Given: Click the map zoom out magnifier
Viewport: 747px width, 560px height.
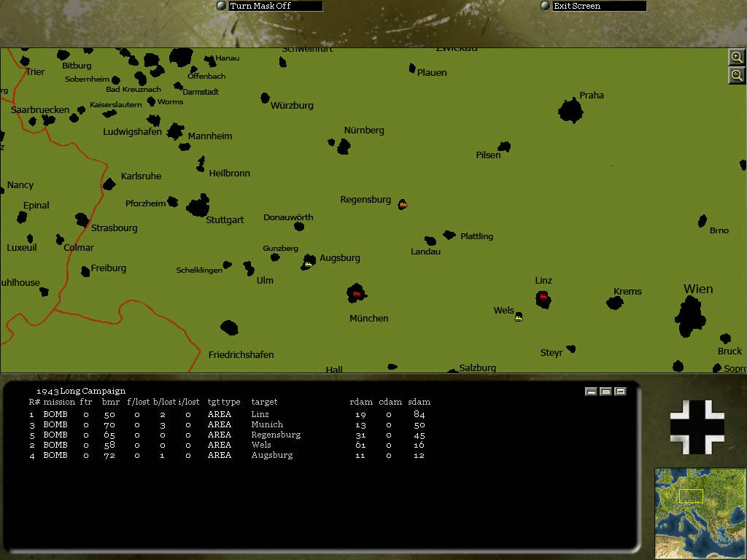Looking at the screenshot, I should pyautogui.click(x=737, y=75).
